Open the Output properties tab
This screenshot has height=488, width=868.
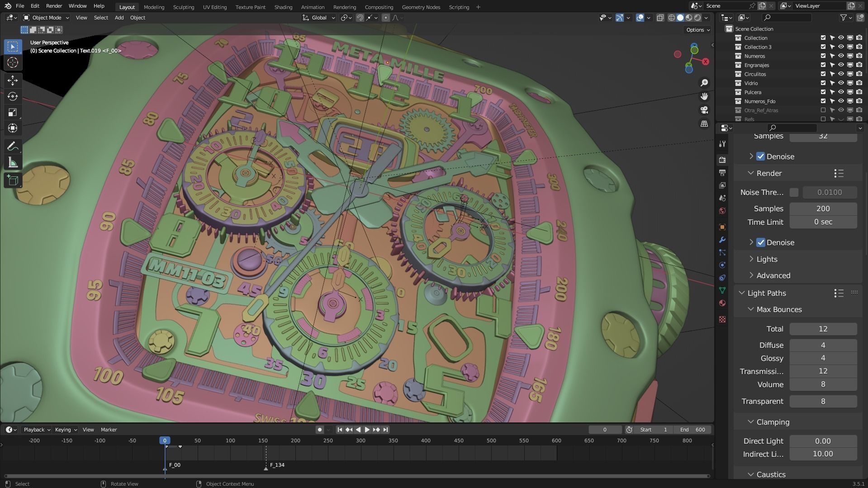[722, 173]
